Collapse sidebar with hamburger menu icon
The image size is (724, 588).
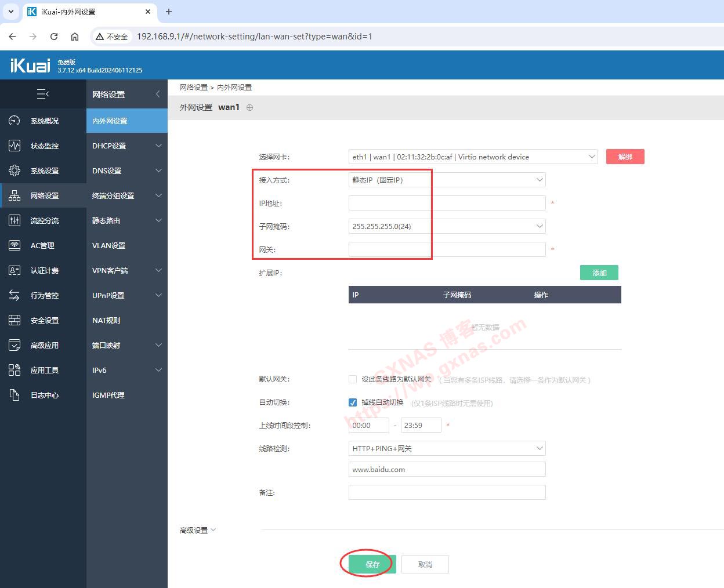pyautogui.click(x=43, y=94)
